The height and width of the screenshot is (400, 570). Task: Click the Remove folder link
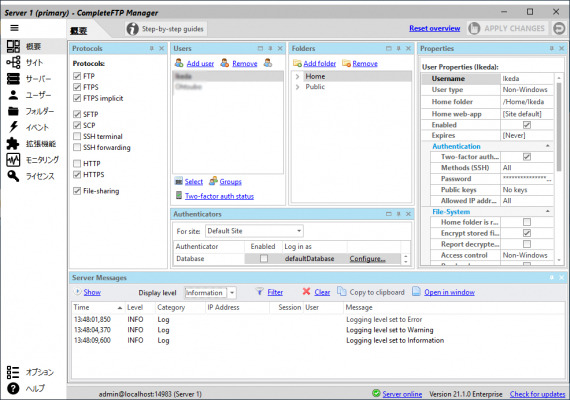pos(365,64)
